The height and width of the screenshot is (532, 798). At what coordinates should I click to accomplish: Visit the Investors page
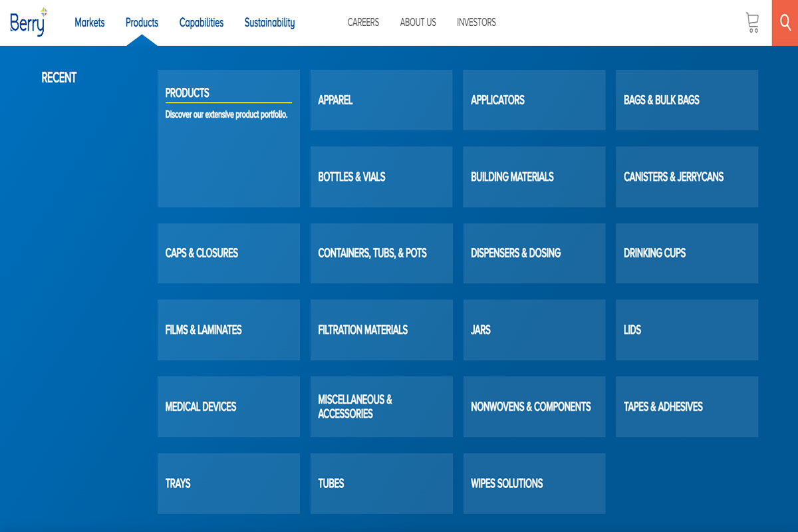click(476, 23)
